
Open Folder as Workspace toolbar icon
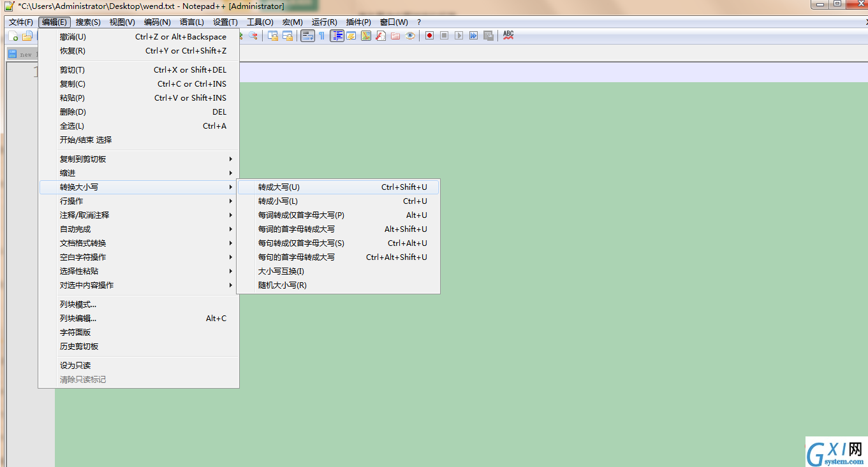[x=395, y=36]
